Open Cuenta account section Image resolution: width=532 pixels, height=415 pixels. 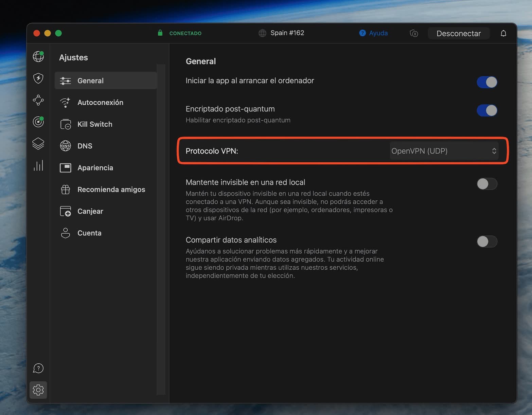[x=106, y=233]
